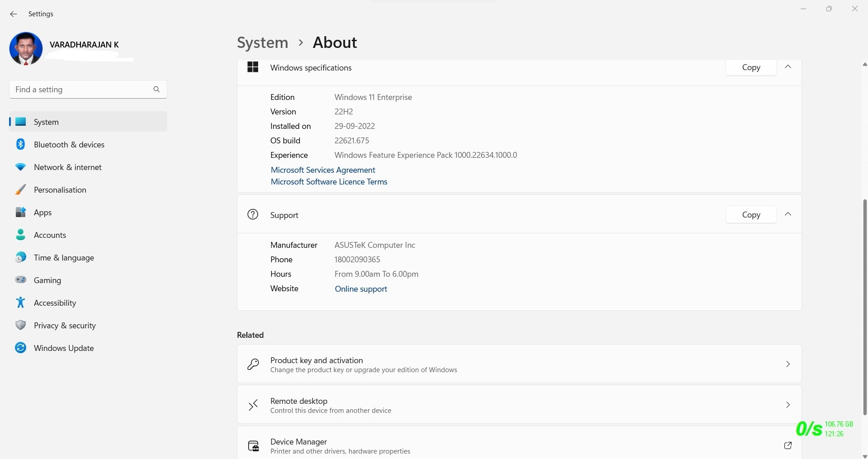Click the Device Manager icon
868x459 pixels.
[254, 446]
